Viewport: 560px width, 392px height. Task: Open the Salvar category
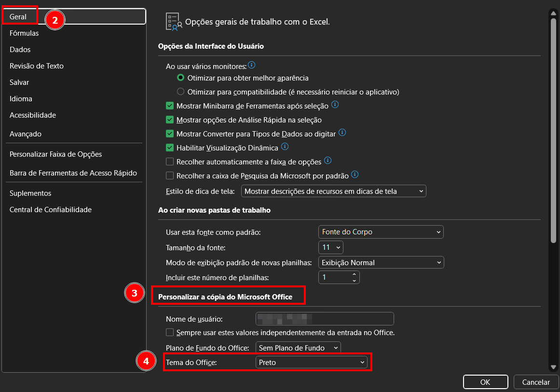click(x=74, y=82)
